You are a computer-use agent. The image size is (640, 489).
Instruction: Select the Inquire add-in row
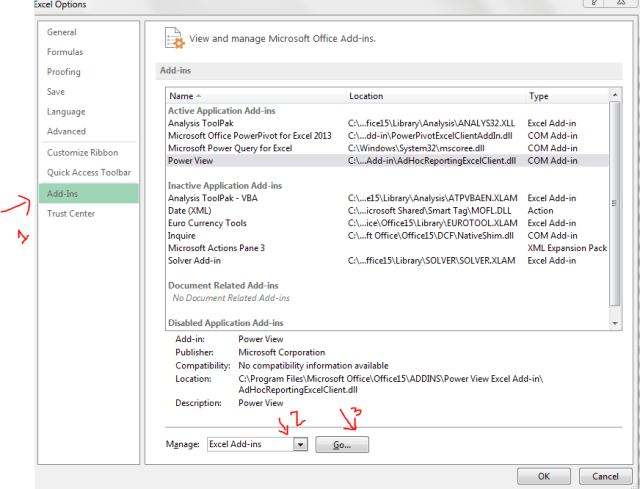[387, 236]
